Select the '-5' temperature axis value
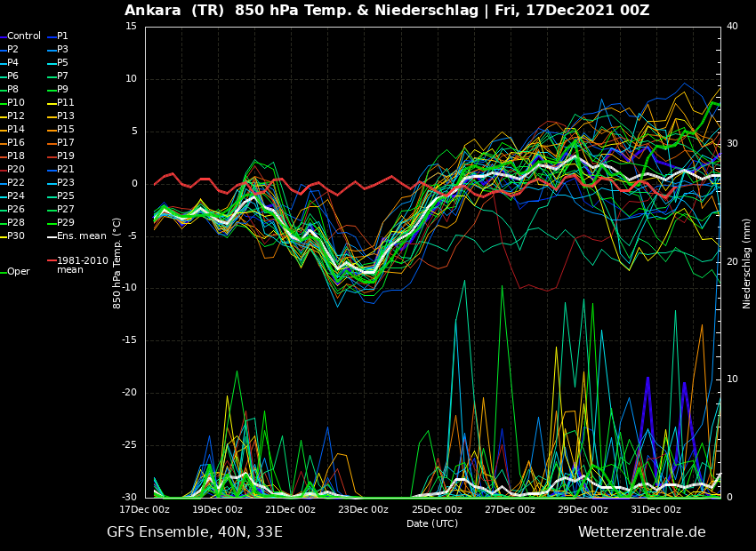 pyautogui.click(x=133, y=236)
